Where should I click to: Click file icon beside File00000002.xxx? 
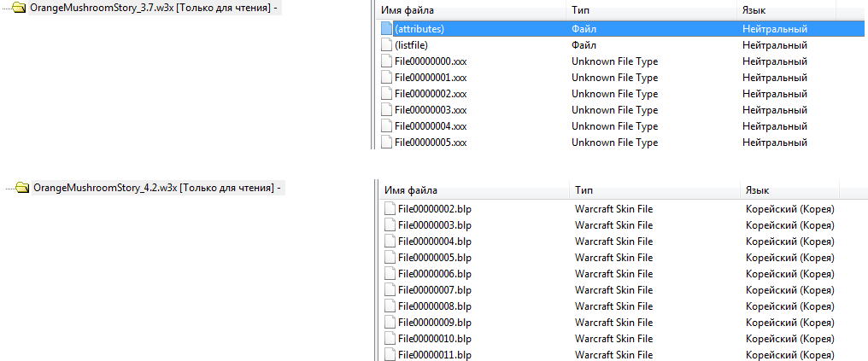[x=386, y=93]
